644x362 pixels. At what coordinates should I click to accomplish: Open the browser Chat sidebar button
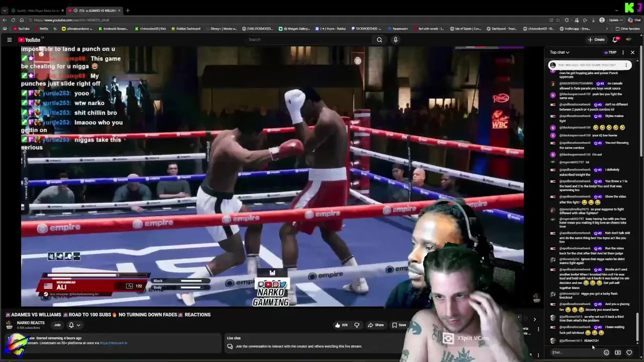634,20
